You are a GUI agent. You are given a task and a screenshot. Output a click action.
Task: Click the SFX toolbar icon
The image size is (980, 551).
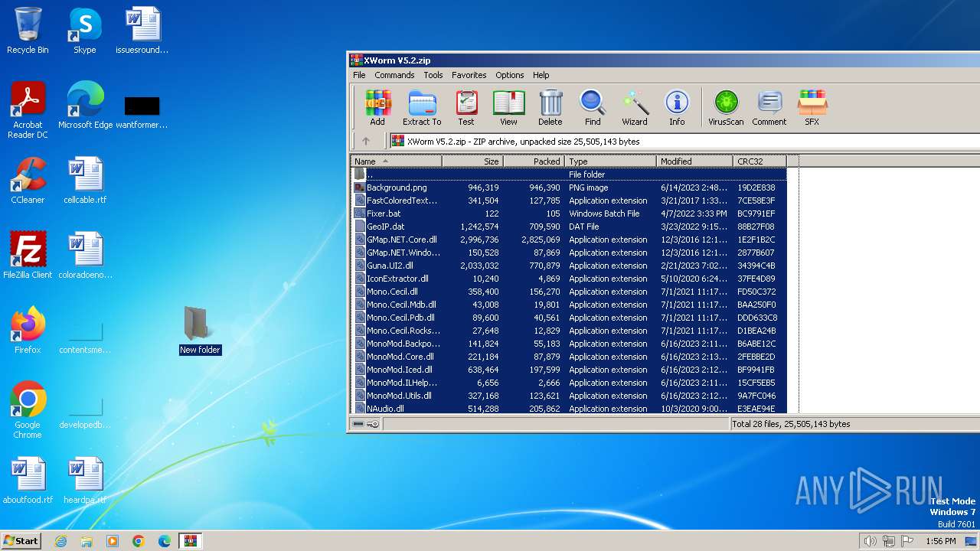812,107
